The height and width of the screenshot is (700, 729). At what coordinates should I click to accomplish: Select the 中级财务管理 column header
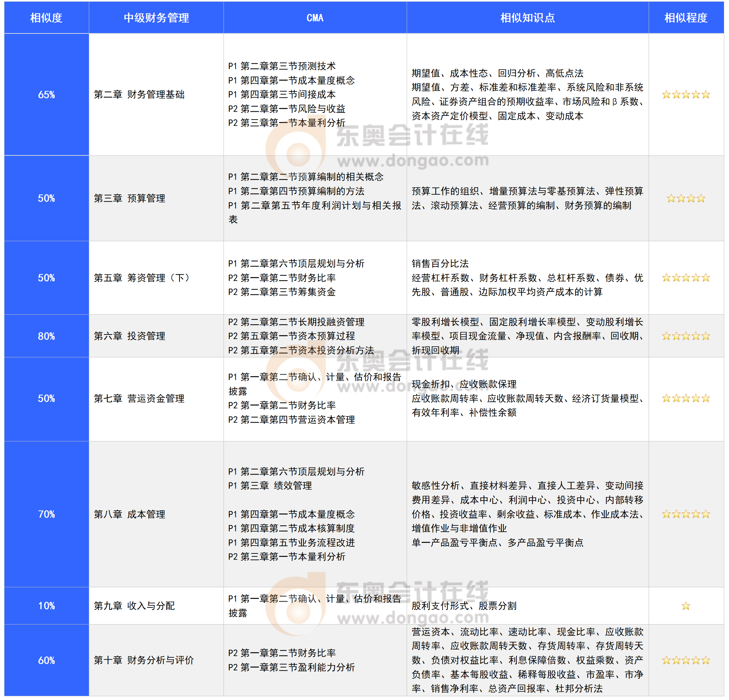[156, 18]
